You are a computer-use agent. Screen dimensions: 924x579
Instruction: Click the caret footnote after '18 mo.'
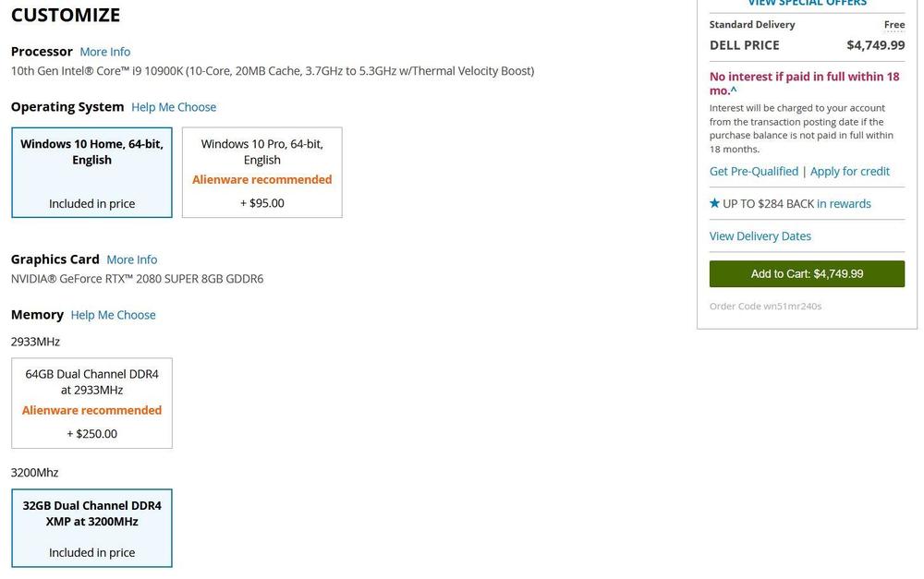tap(734, 90)
